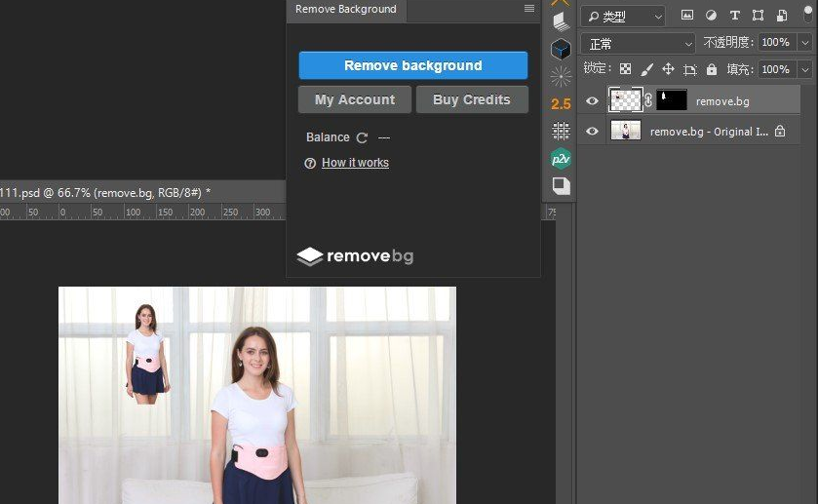
Task: Select the 111.psd document tab
Action: click(104, 192)
